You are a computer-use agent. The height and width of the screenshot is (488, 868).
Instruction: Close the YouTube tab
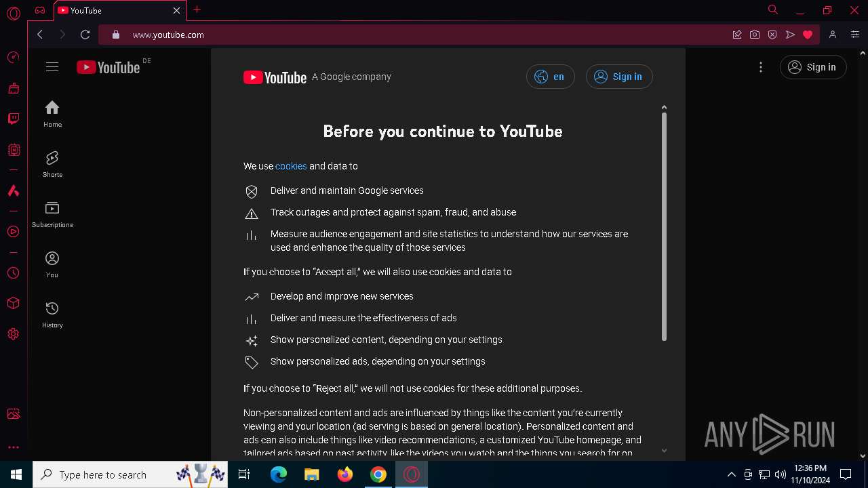pyautogui.click(x=176, y=10)
